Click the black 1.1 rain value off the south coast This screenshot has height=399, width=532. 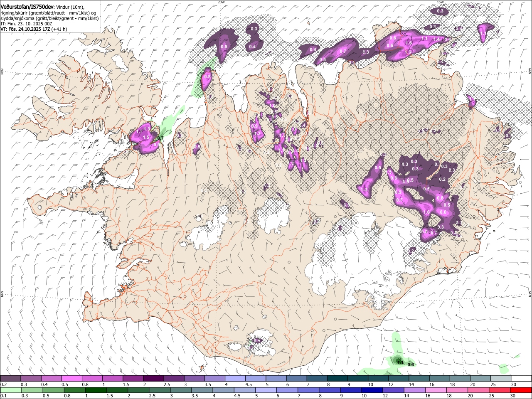(401, 362)
